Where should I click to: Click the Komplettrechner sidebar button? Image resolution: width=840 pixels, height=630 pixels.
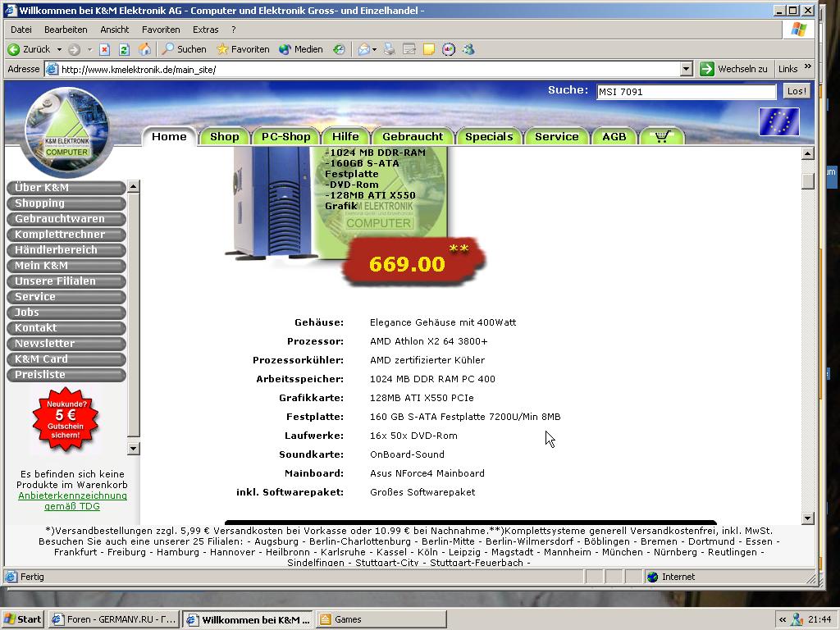[60, 235]
